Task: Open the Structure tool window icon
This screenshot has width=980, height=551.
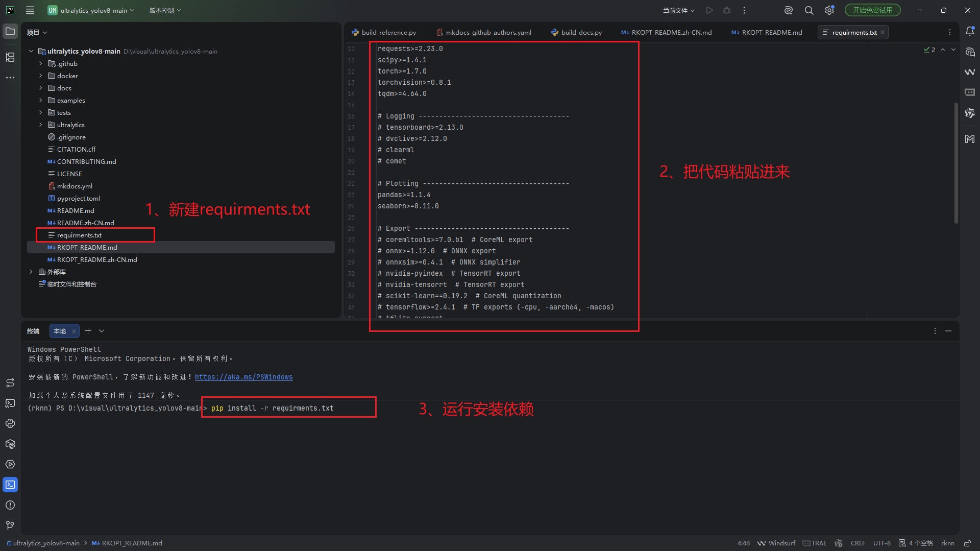Action: point(10,57)
